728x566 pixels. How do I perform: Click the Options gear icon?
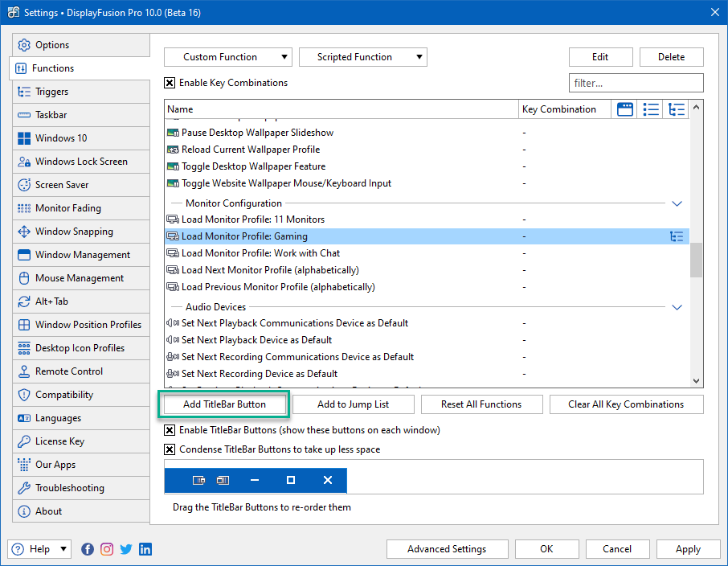click(x=24, y=45)
